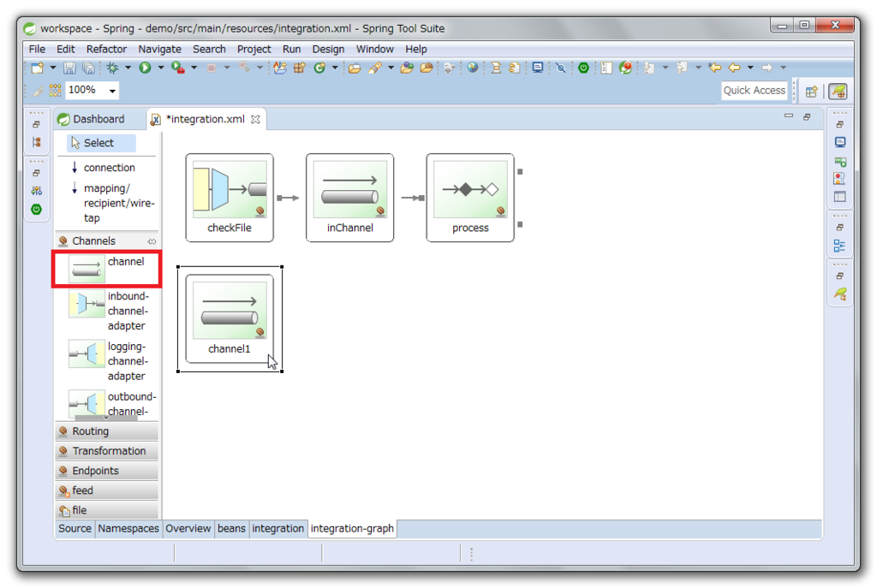Select the channel1 node in graph

pos(230,318)
